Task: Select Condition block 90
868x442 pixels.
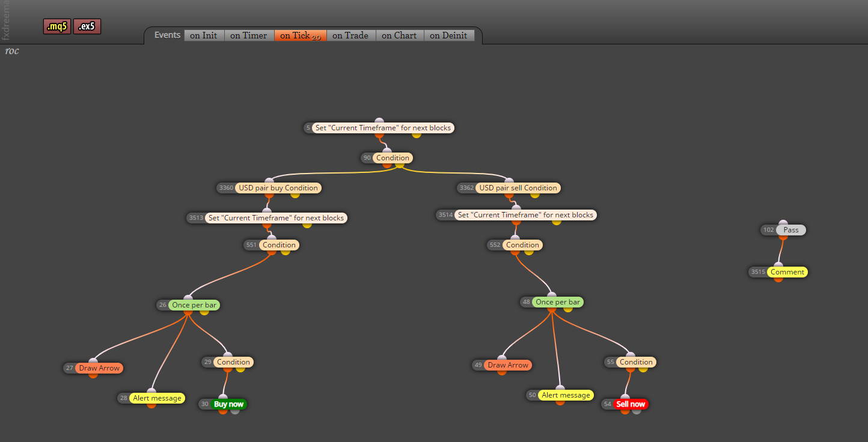Action: [x=393, y=158]
